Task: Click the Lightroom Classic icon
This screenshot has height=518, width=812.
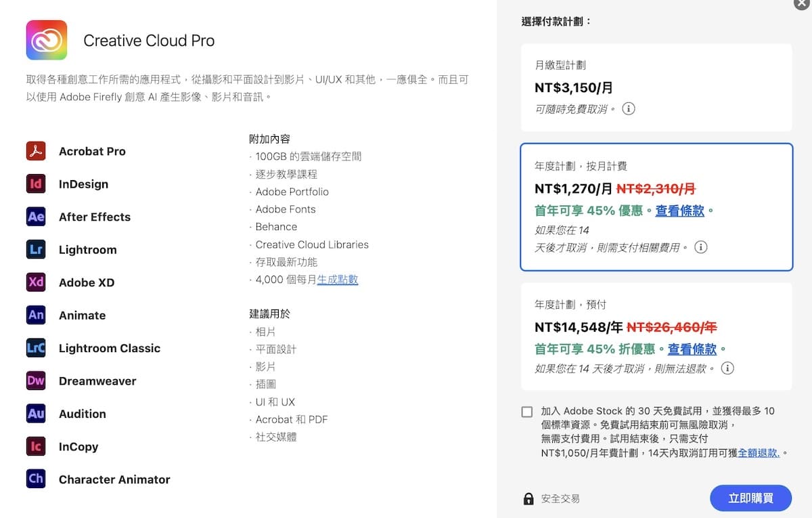Action: [x=36, y=348]
